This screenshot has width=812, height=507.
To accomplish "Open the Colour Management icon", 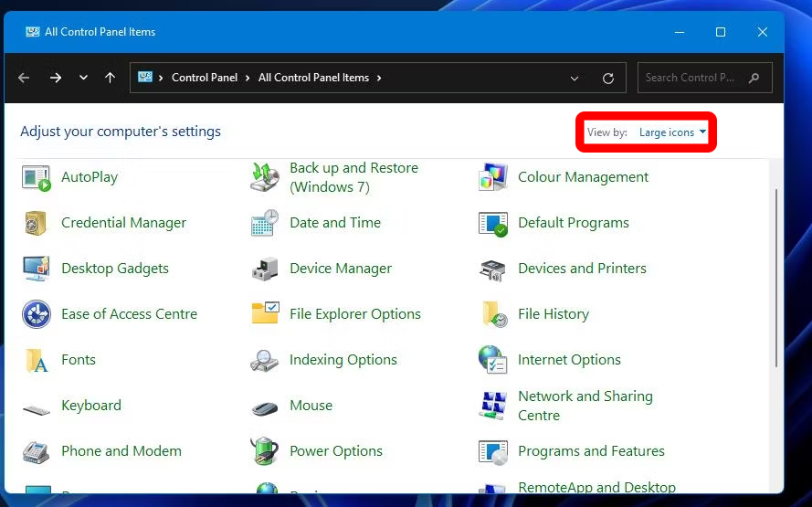I will 492,177.
